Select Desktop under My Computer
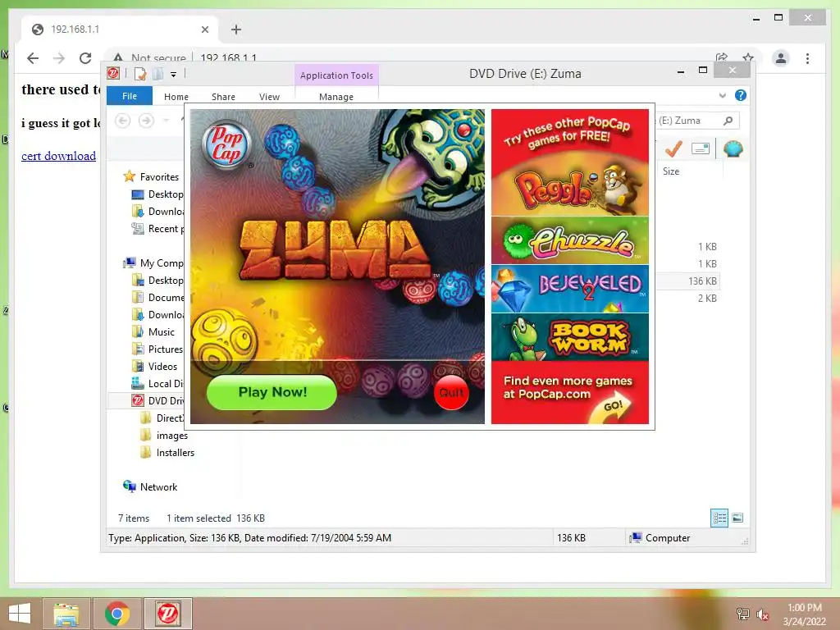Screen dimensions: 840x630 click(157, 281)
